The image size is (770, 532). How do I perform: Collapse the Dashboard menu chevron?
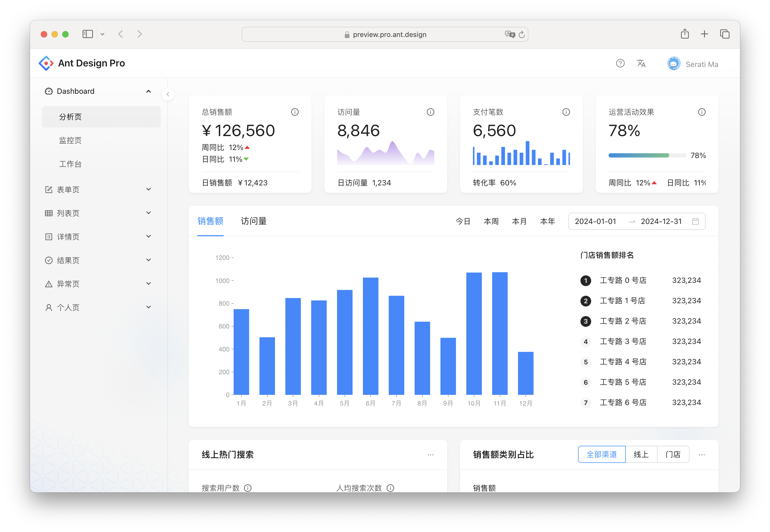coord(149,91)
